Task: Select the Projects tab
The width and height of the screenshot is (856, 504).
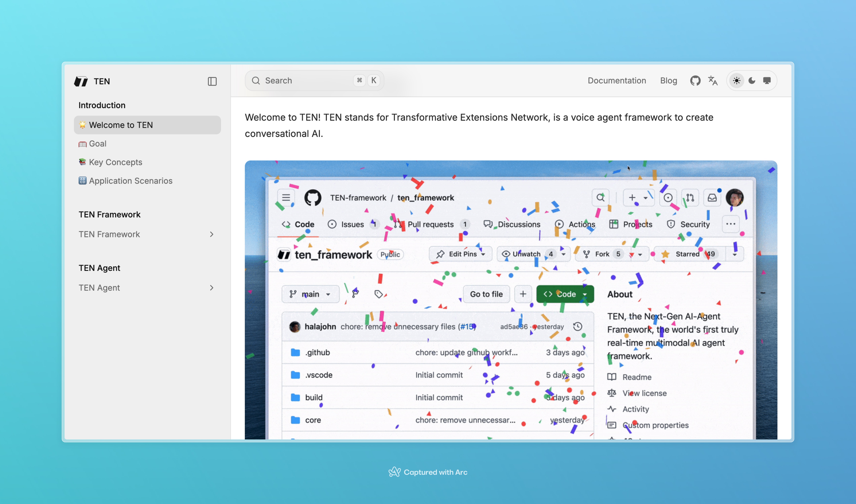Action: click(630, 224)
